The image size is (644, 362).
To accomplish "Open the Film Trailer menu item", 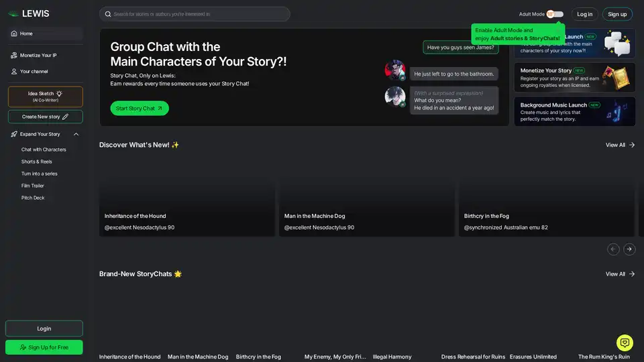I will [x=32, y=186].
